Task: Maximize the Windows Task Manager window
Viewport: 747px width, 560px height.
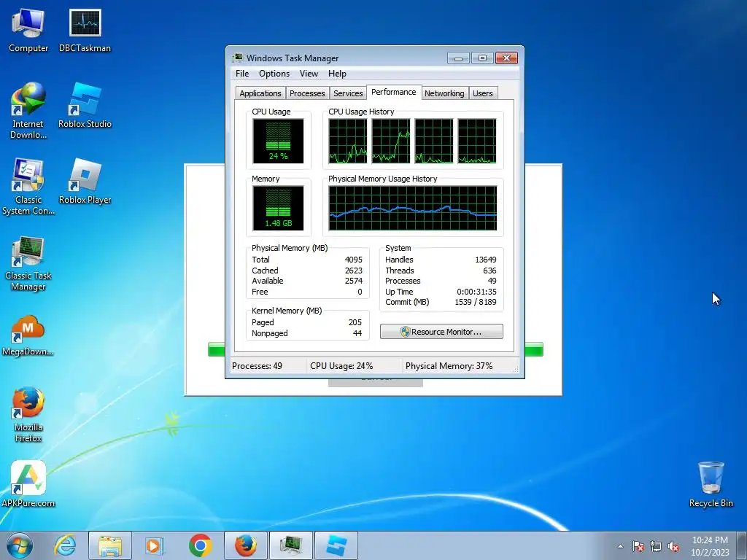Action: click(482, 58)
